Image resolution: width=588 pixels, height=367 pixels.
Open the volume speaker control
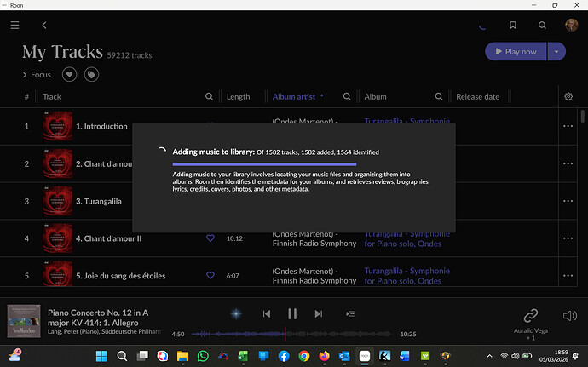568,314
